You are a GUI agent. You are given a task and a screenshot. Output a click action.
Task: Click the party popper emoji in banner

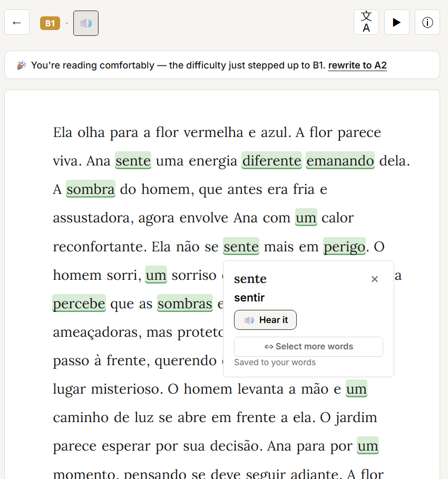(x=22, y=65)
